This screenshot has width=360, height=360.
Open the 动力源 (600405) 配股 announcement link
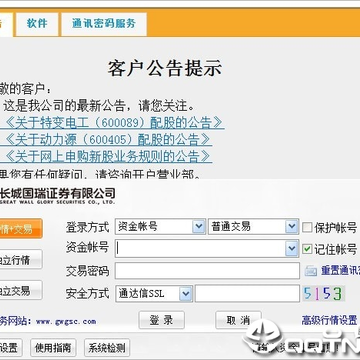pyautogui.click(x=106, y=139)
